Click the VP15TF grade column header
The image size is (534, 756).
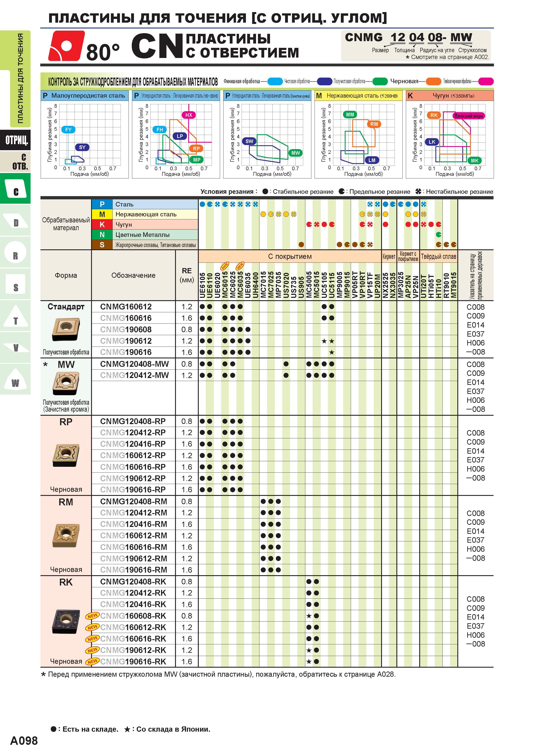pyautogui.click(x=370, y=285)
